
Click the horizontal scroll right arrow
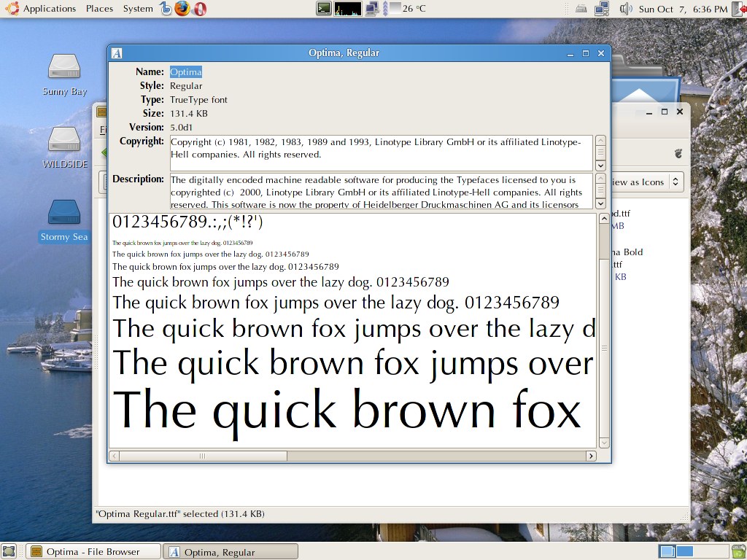(591, 456)
